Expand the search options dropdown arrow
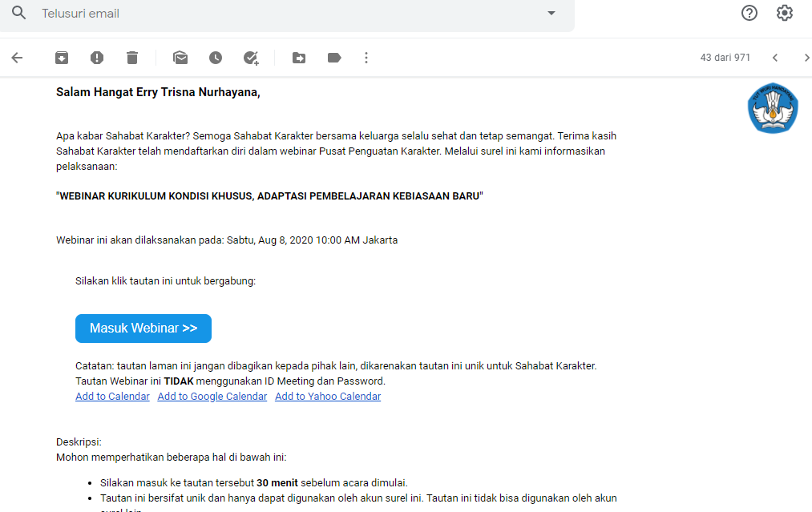This screenshot has width=812, height=512. pos(551,14)
